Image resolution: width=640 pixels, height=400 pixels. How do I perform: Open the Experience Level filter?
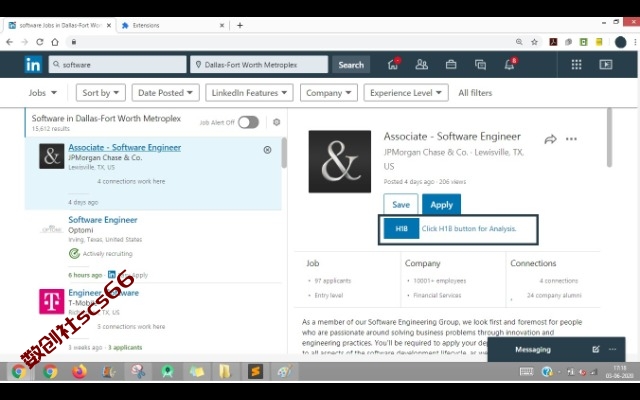click(x=406, y=93)
